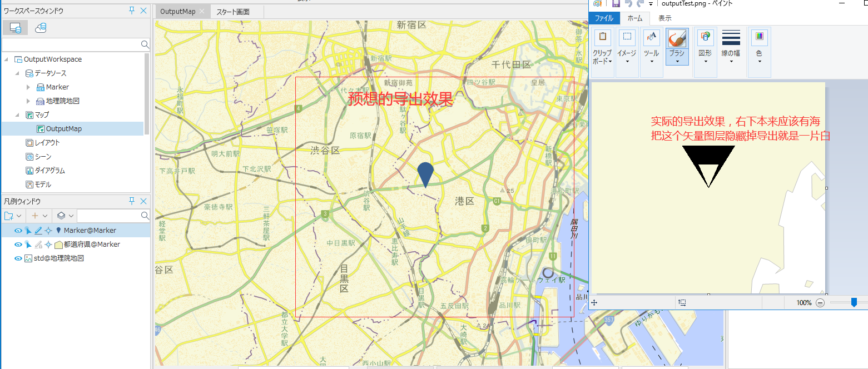Switch to the スタート画面 tab
Viewport: 868px width, 369px height.
tap(233, 12)
